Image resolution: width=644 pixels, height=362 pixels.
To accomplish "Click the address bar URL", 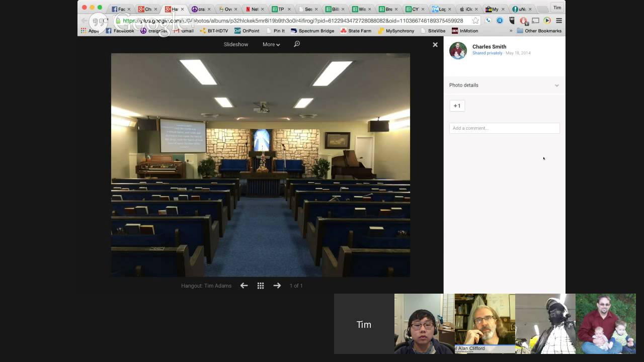I will pyautogui.click(x=293, y=21).
